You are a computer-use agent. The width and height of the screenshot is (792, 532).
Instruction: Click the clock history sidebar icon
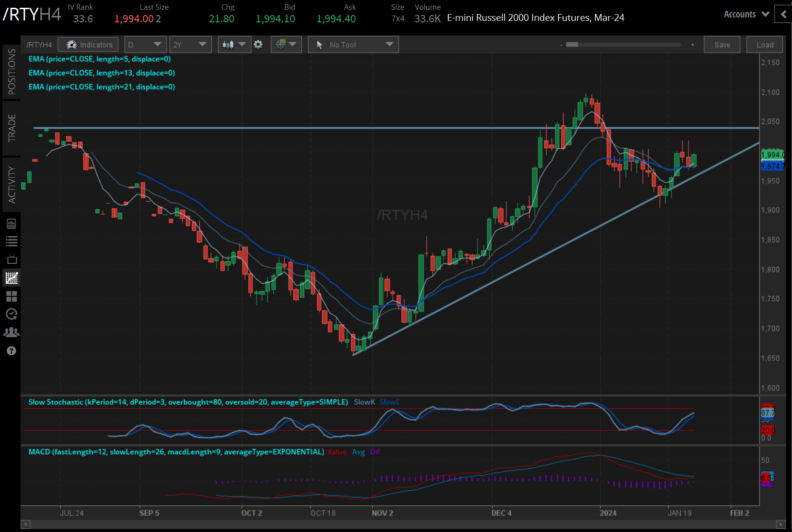click(12, 314)
